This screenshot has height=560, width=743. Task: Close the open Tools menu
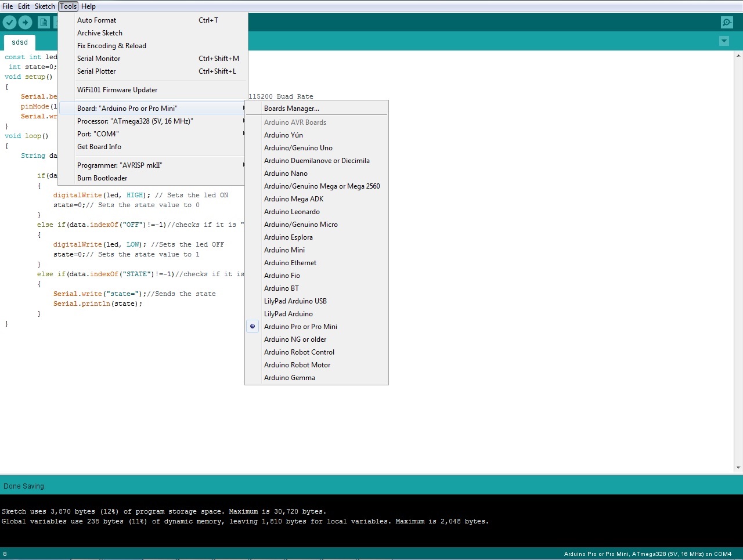coord(68,6)
